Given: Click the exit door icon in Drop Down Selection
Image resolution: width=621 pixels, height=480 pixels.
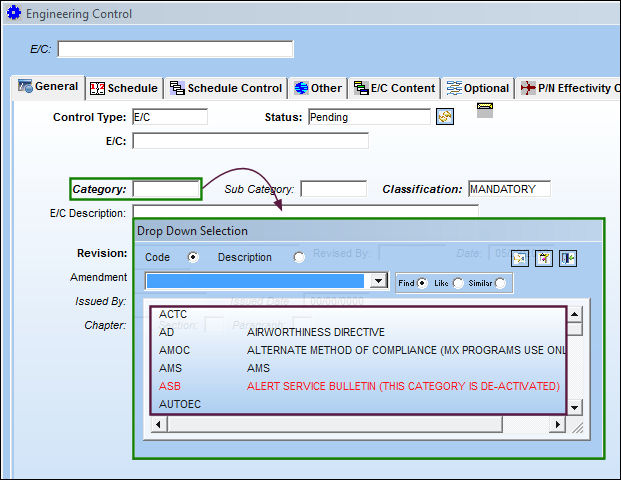Looking at the screenshot, I should 568,259.
